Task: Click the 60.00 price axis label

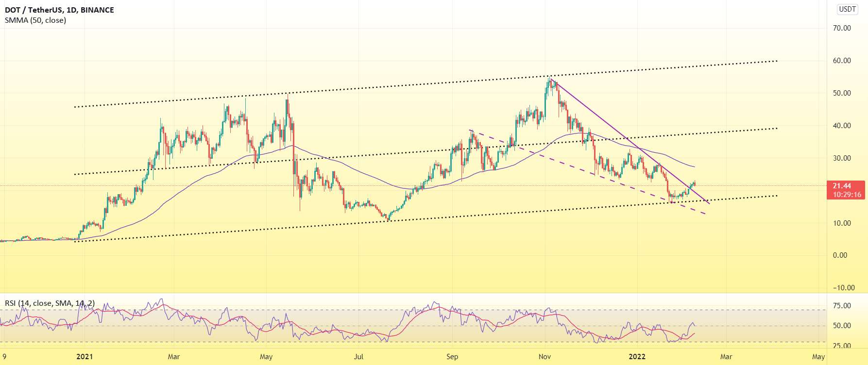Action: click(842, 61)
